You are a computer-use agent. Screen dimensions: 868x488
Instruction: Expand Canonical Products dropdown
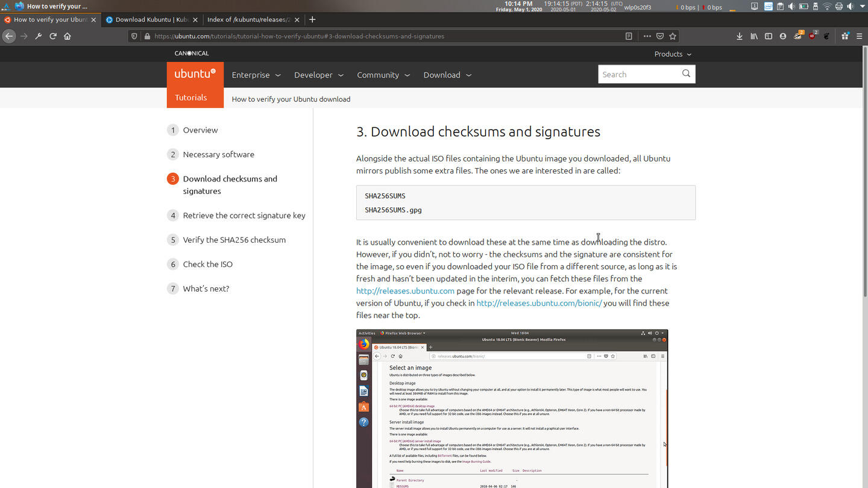tap(673, 54)
